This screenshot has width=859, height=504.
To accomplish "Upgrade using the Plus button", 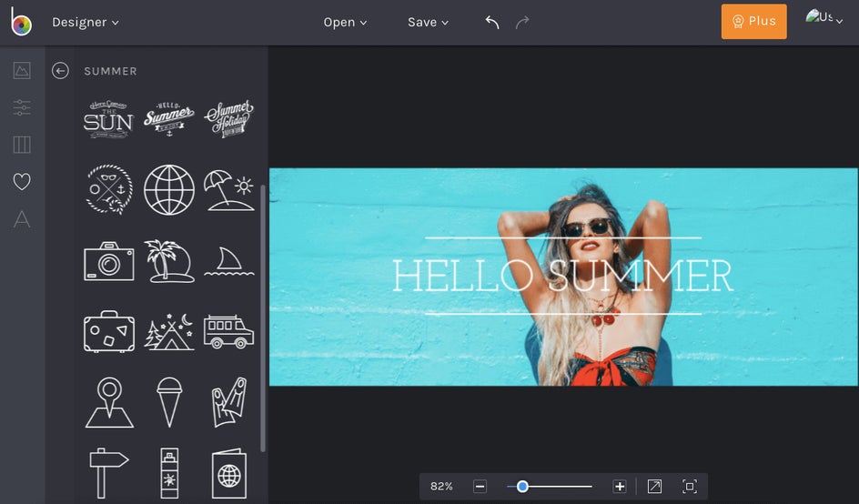I will (753, 21).
